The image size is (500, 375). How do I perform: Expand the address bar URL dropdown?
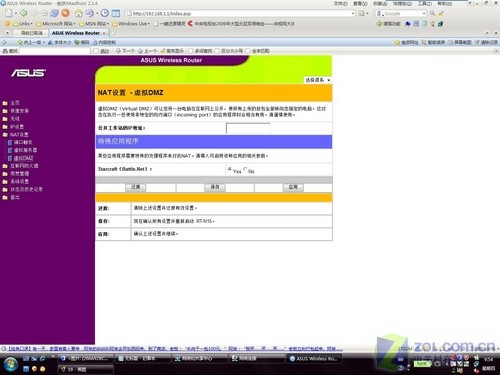pos(353,13)
